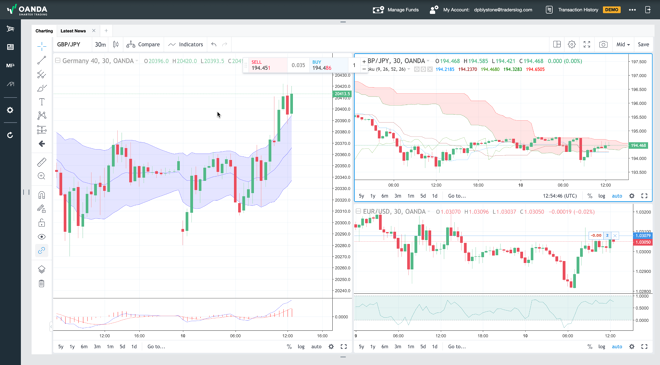Select the XABCD patterns tool

pos(41,115)
